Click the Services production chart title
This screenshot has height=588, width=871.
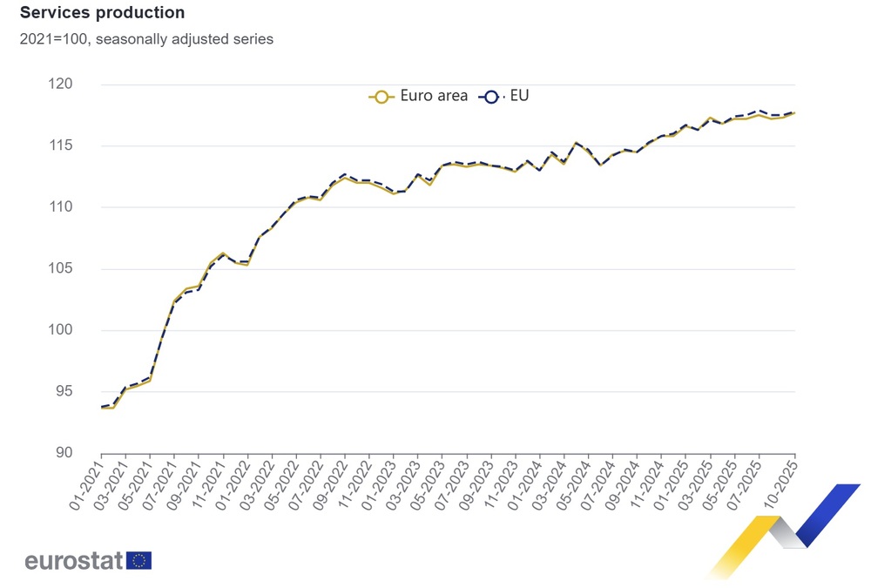point(102,13)
